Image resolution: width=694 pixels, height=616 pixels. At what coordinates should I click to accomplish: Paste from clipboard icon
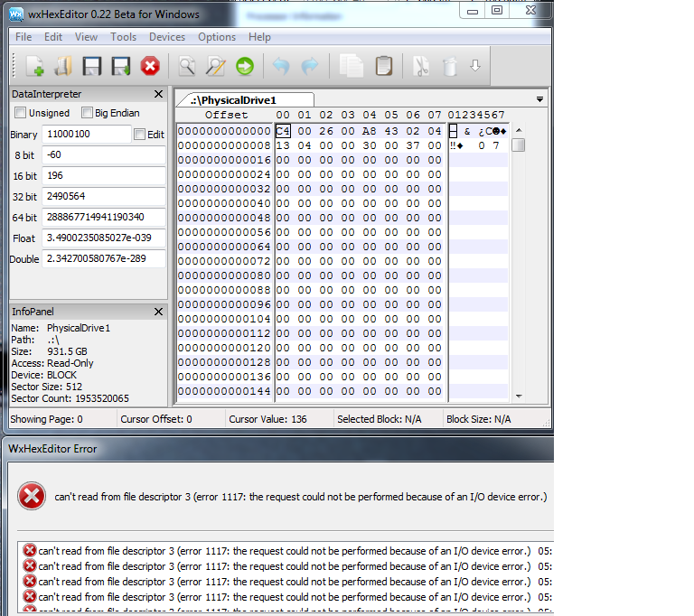point(384,66)
